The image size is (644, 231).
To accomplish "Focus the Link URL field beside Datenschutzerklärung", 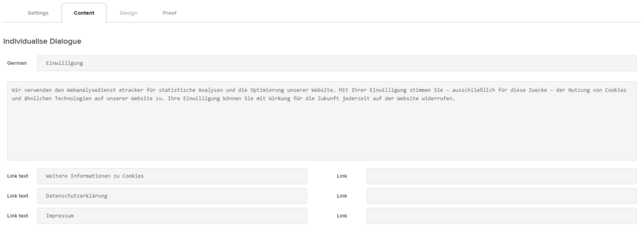I will click(501, 196).
